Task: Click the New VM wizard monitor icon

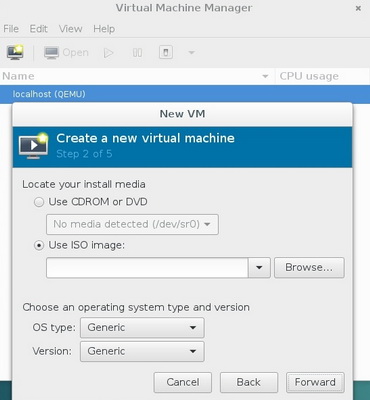Action: pos(33,146)
